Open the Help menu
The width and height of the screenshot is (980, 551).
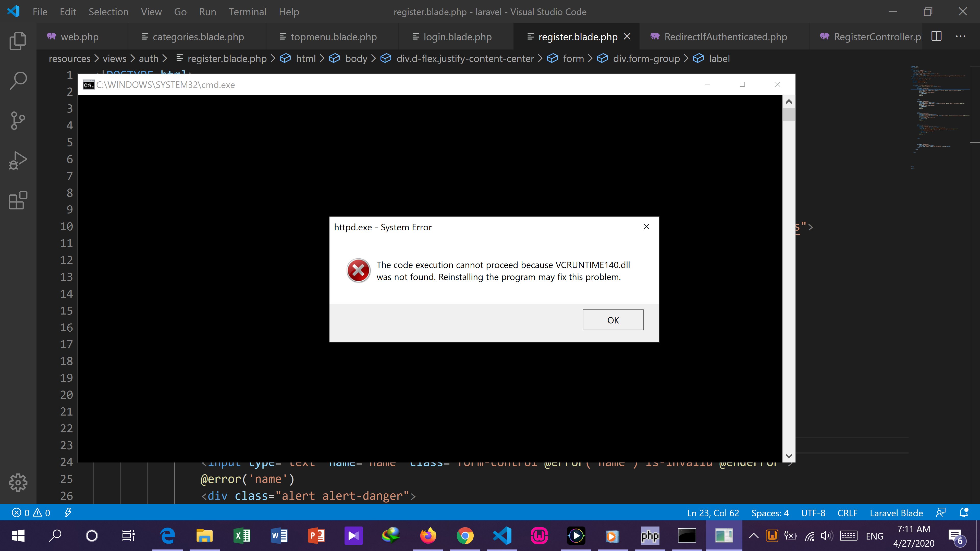289,12
